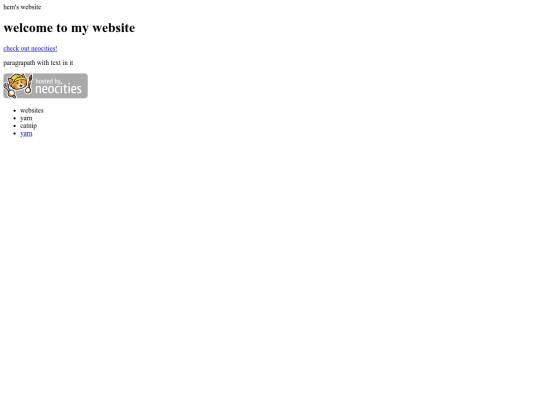This screenshot has width=540, height=405.
Task: Click the word 'neocities!' in the top link
Action: 44,49
